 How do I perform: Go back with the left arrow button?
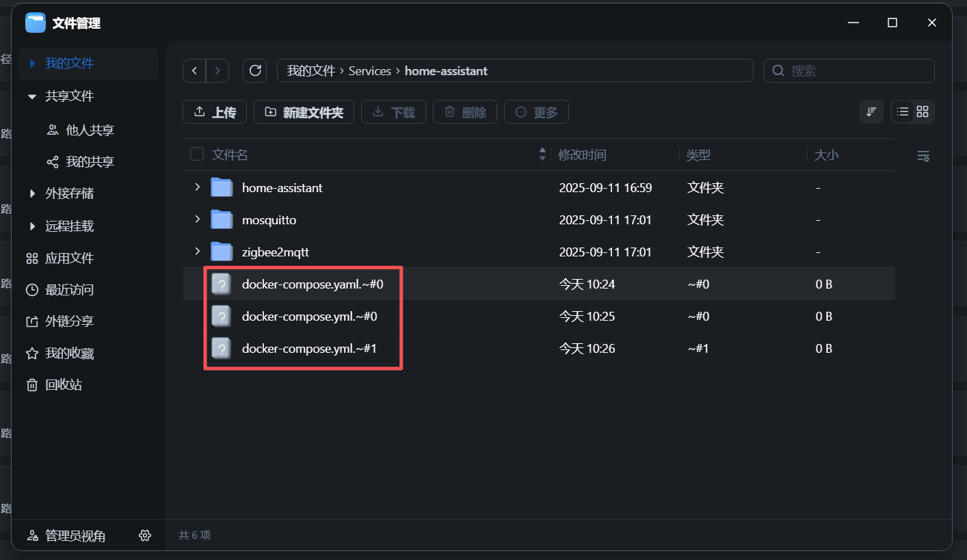pyautogui.click(x=195, y=70)
